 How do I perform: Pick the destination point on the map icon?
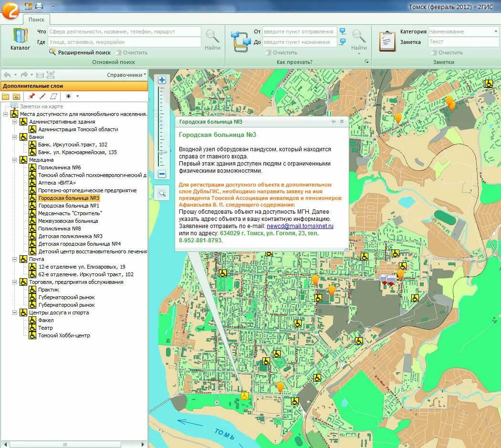tap(343, 42)
